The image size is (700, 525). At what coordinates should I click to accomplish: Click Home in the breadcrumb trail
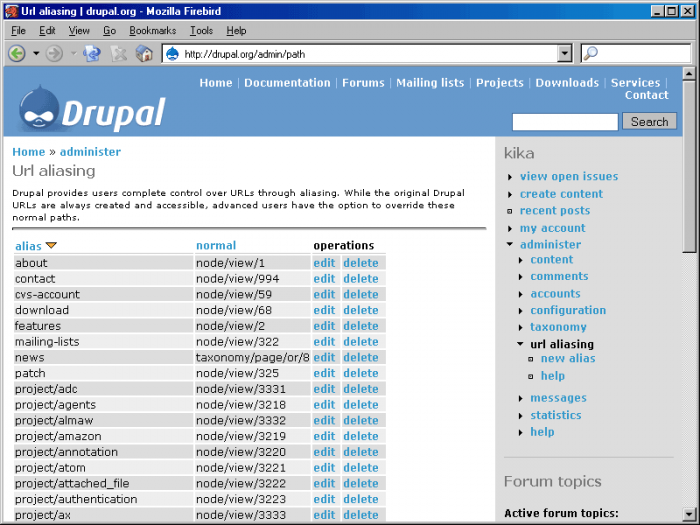[x=29, y=152]
